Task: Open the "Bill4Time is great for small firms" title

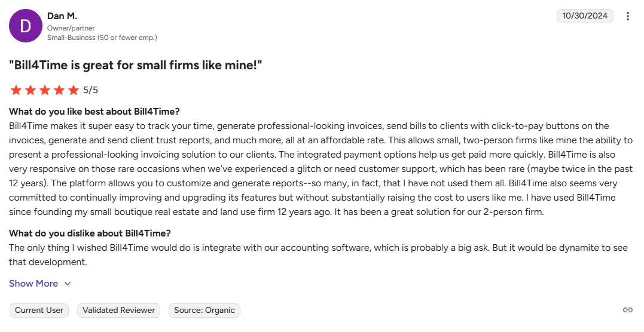Action: tap(136, 65)
